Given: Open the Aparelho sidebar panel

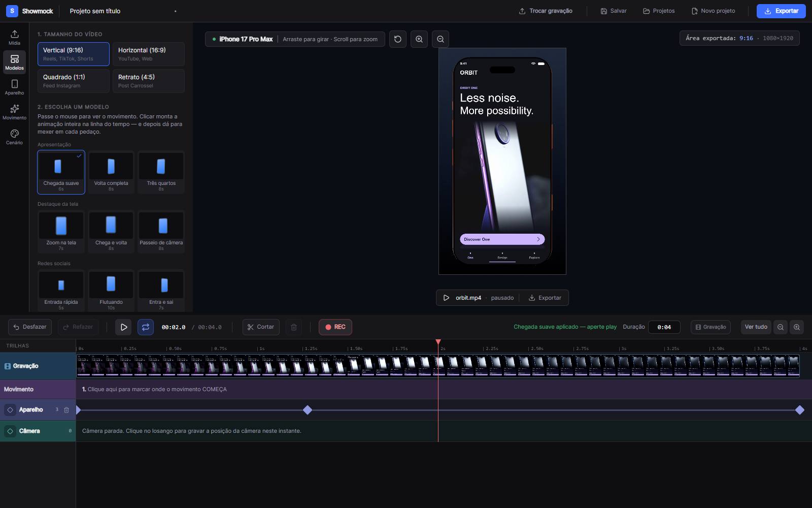Looking at the screenshot, I should [14, 87].
